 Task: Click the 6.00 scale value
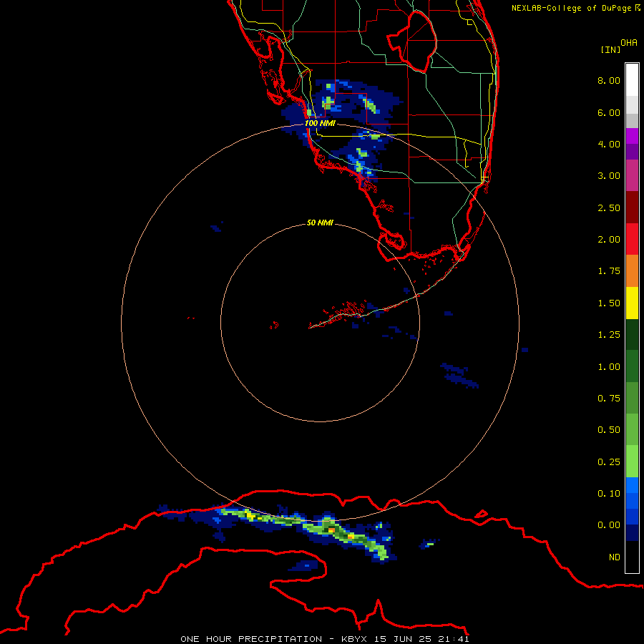609,112
